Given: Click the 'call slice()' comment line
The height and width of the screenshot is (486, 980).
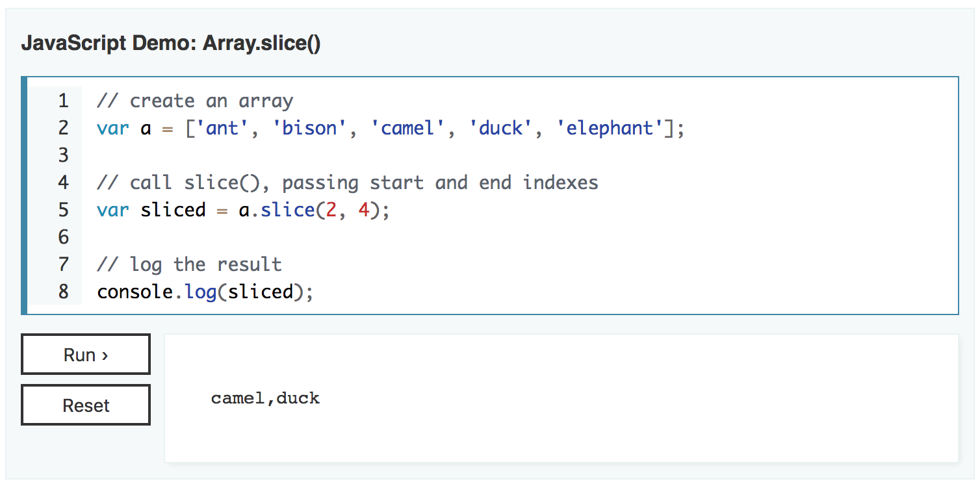Looking at the screenshot, I should (x=348, y=183).
